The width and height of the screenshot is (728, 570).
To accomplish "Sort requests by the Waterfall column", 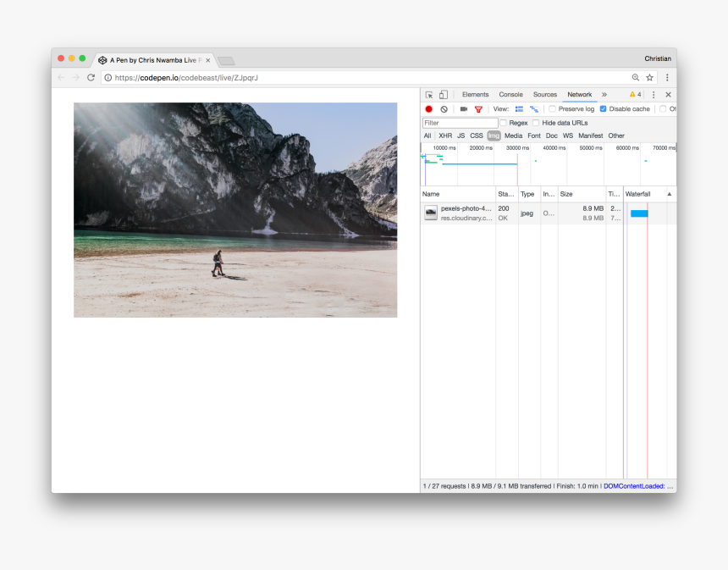I will [x=637, y=194].
